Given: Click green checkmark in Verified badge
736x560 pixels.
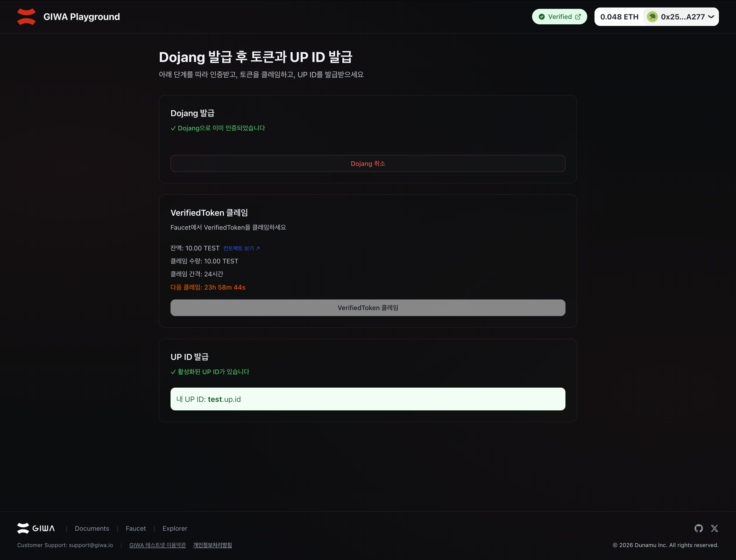Looking at the screenshot, I should [542, 17].
